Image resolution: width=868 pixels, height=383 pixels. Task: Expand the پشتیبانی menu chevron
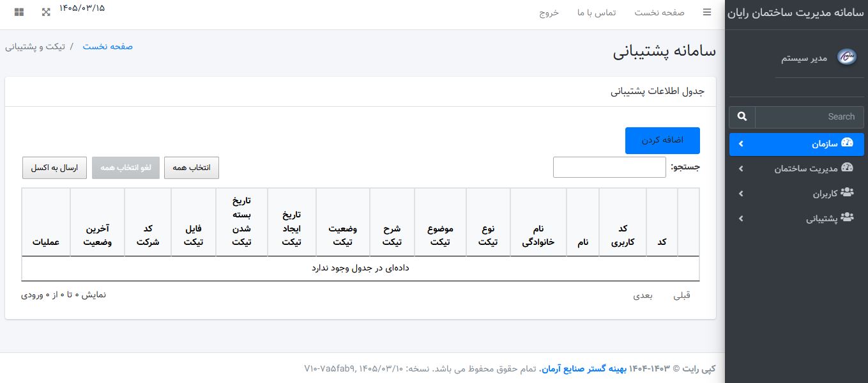pos(741,219)
